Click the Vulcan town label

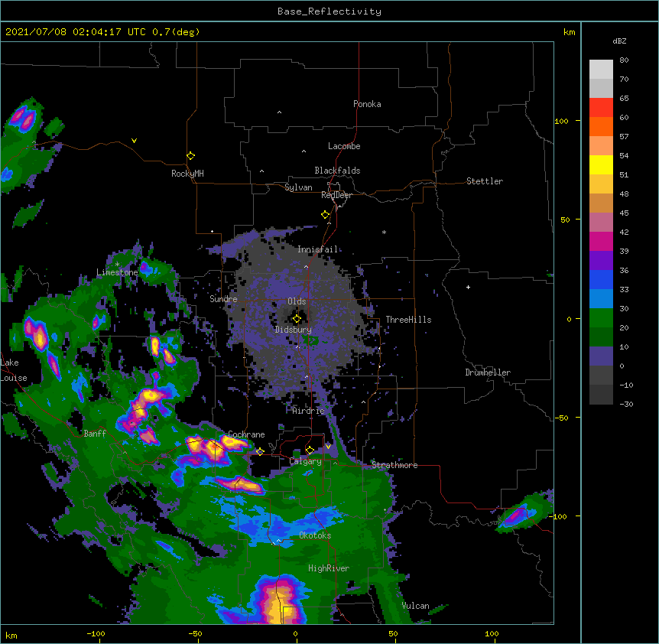pos(415,606)
